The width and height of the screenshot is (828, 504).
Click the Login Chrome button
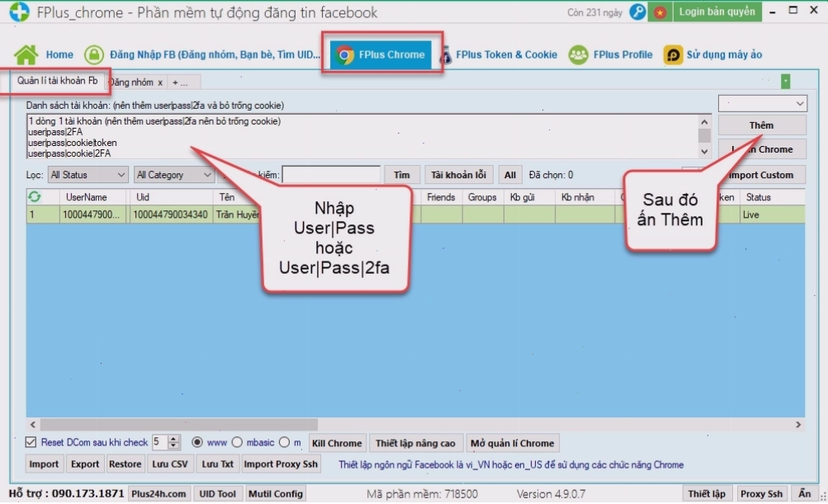762,149
